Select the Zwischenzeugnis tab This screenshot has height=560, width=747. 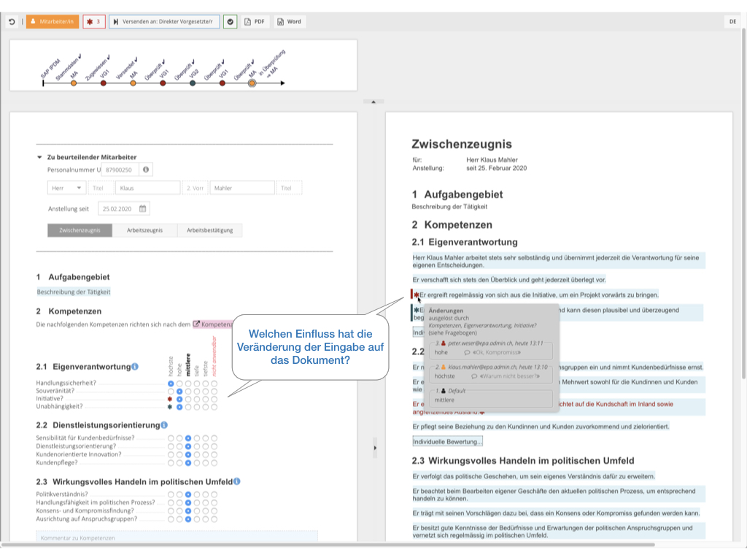(80, 230)
